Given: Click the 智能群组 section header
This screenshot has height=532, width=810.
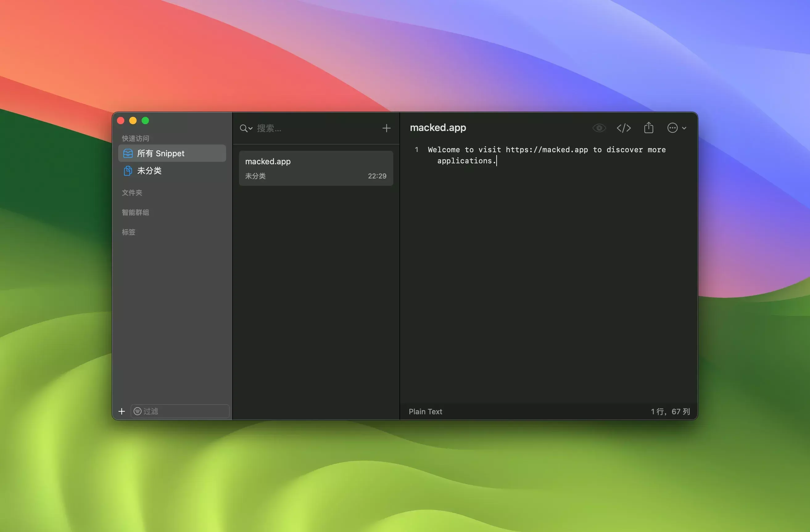Looking at the screenshot, I should click(135, 212).
